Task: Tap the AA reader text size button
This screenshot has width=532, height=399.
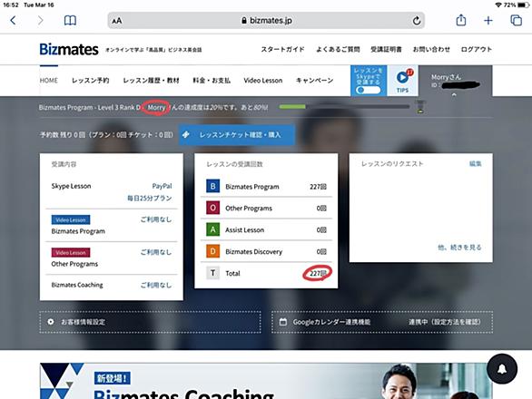Action: (x=117, y=21)
